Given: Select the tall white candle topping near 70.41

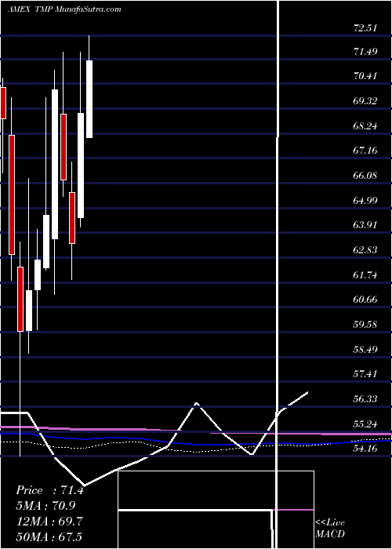Looking at the screenshot, I should point(55,164).
